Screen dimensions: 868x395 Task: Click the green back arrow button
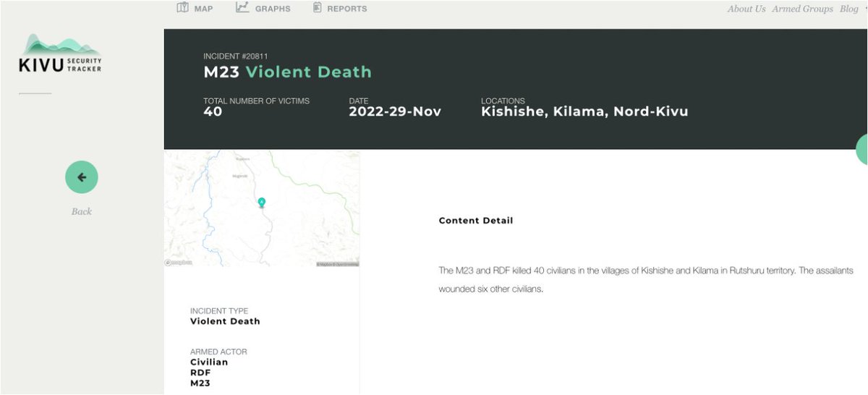[x=82, y=177]
